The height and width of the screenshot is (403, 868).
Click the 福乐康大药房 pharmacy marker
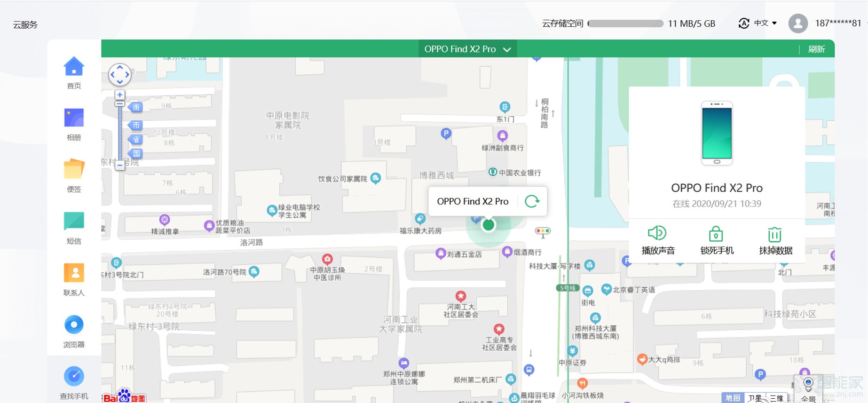420,219
